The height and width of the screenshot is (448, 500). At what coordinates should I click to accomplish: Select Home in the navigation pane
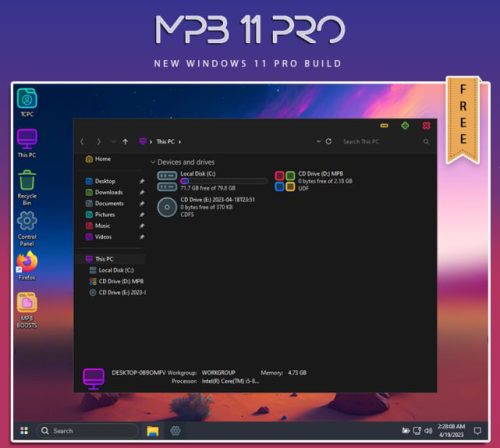pos(98,159)
